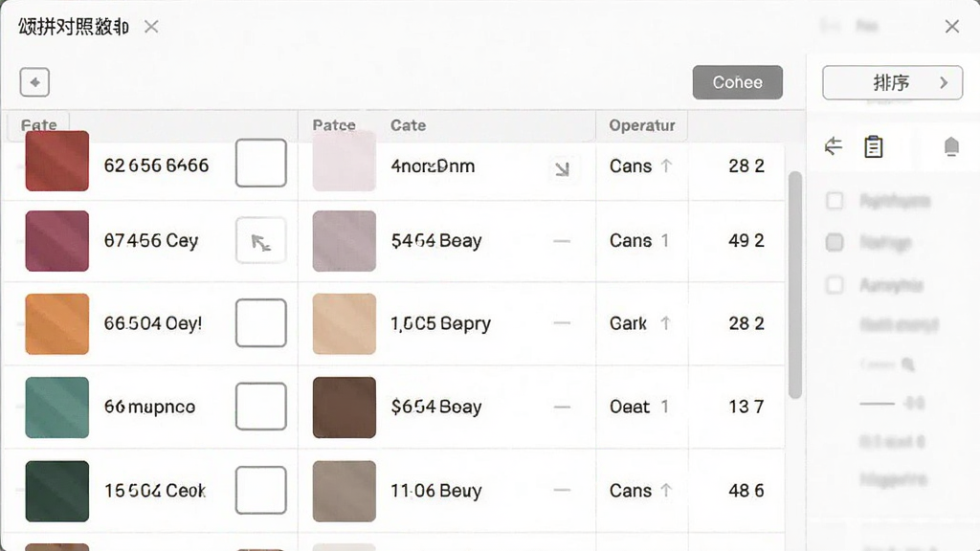Click the Fate column header
This screenshot has height=551, width=980.
38,125
